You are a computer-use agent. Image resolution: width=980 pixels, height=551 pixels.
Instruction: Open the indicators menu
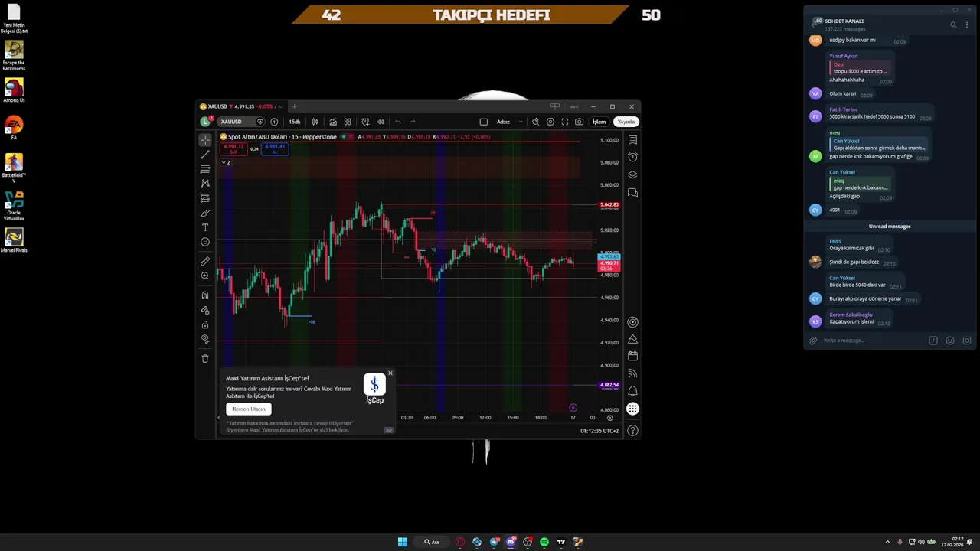pos(333,122)
